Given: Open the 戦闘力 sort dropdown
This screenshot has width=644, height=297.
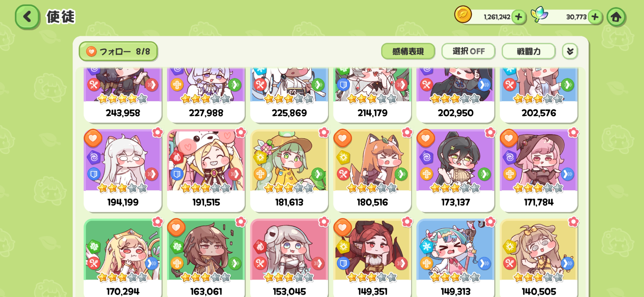Looking at the screenshot, I should coord(528,51).
